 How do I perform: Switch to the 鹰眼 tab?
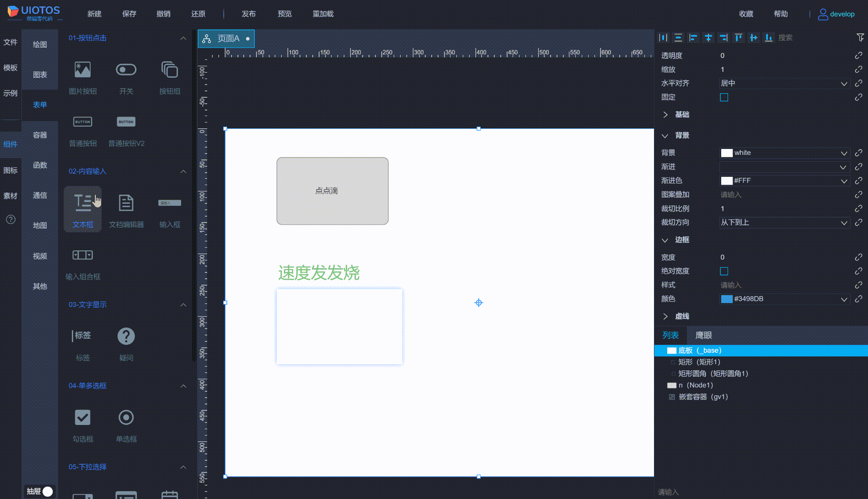(703, 335)
